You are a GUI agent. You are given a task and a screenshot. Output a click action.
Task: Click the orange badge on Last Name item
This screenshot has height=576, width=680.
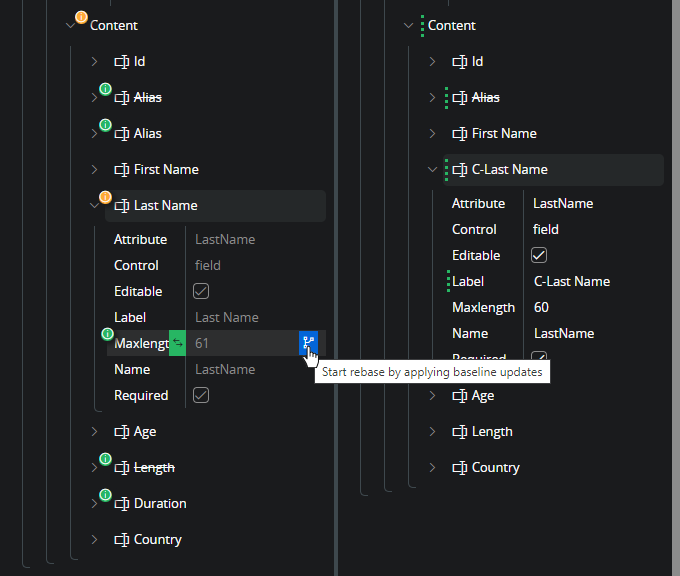(104, 196)
